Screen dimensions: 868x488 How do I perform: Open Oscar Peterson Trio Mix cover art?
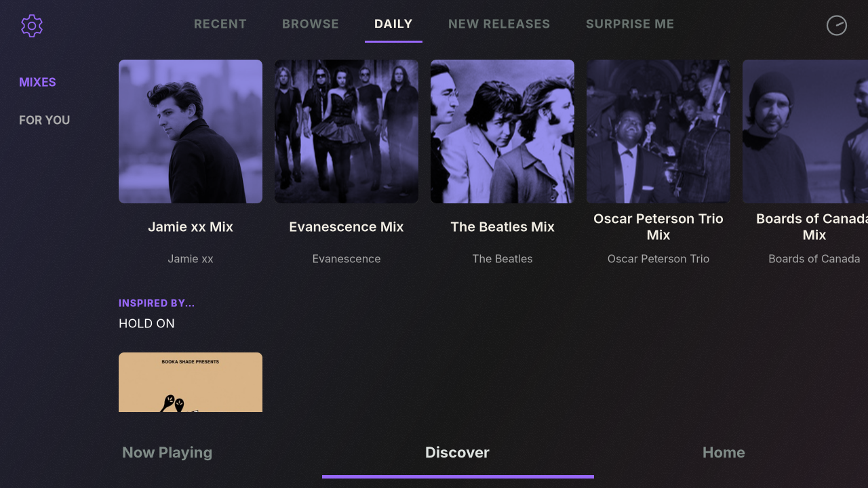click(658, 131)
